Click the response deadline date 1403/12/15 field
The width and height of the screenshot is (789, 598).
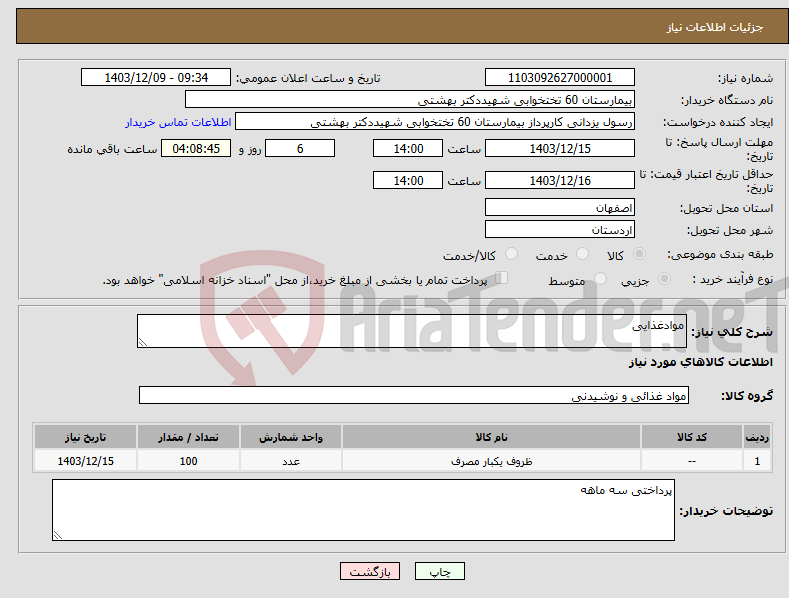560,148
